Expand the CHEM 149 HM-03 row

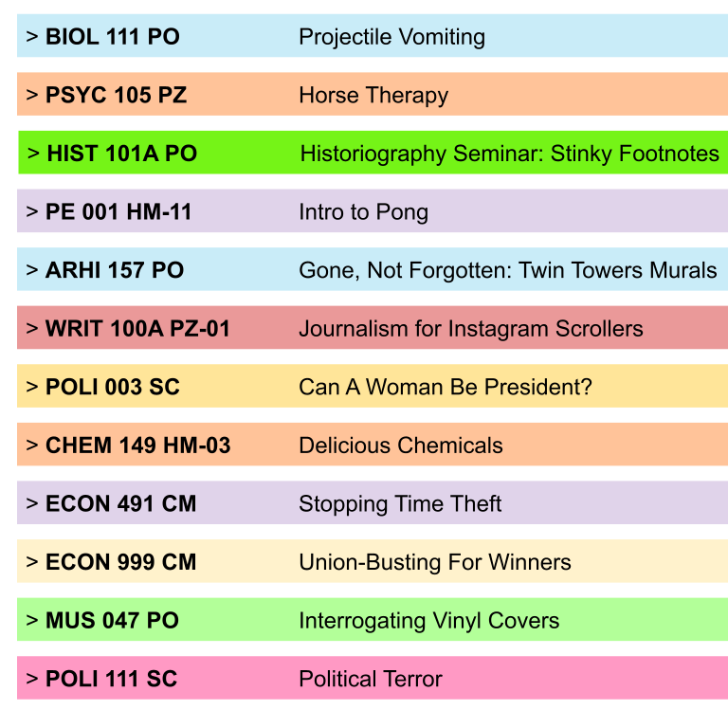pyautogui.click(x=32, y=446)
